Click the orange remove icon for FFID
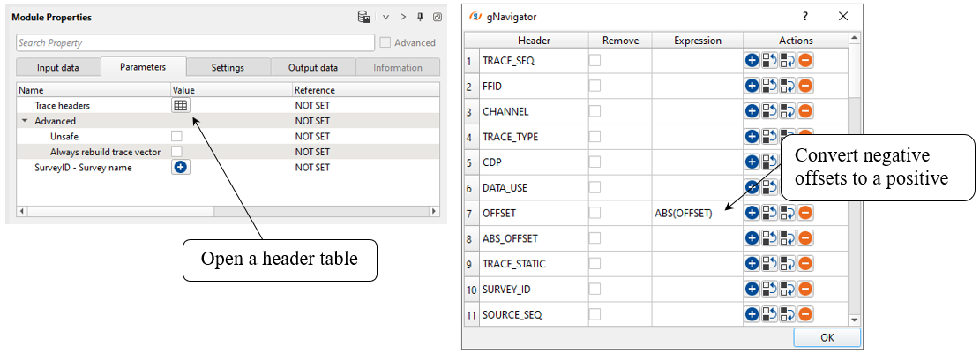Image resolution: width=980 pixels, height=354 pixels. (805, 87)
